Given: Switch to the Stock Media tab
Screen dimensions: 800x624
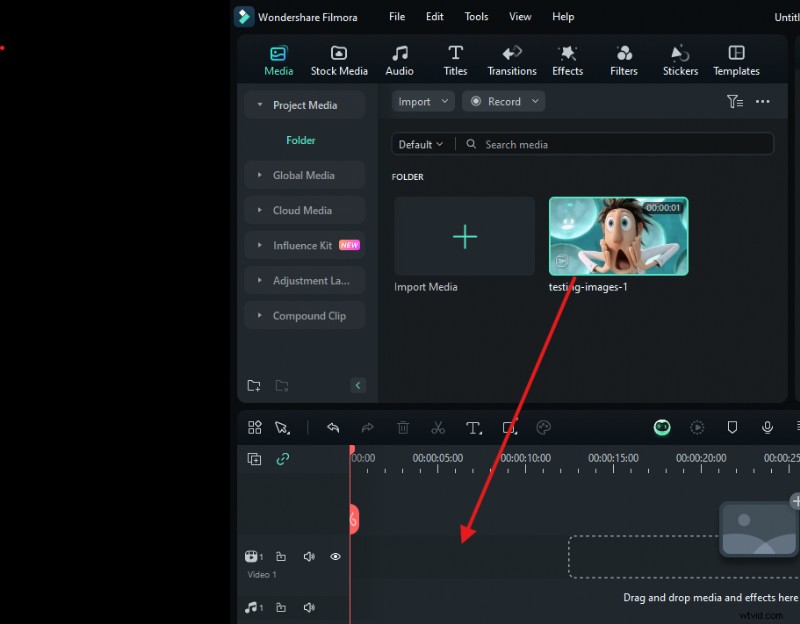Looking at the screenshot, I should point(339,59).
